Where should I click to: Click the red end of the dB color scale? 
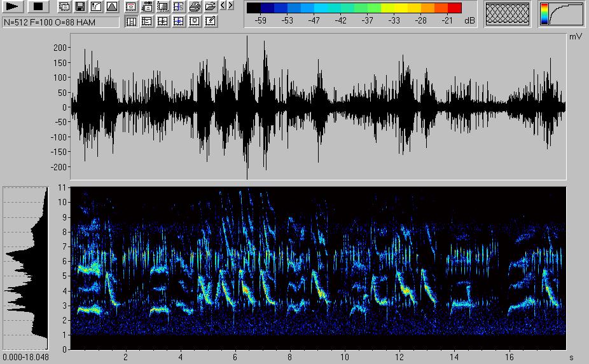click(x=454, y=8)
